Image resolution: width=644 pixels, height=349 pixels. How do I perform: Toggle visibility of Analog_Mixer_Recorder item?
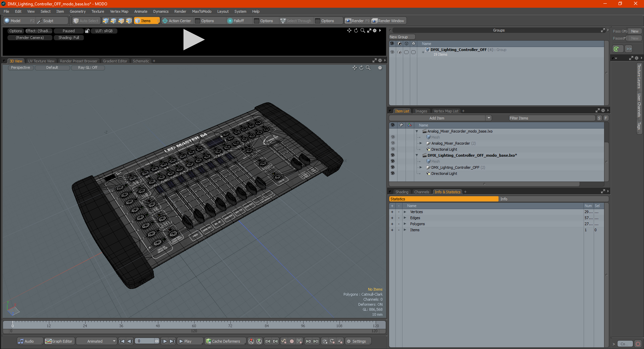click(x=392, y=143)
